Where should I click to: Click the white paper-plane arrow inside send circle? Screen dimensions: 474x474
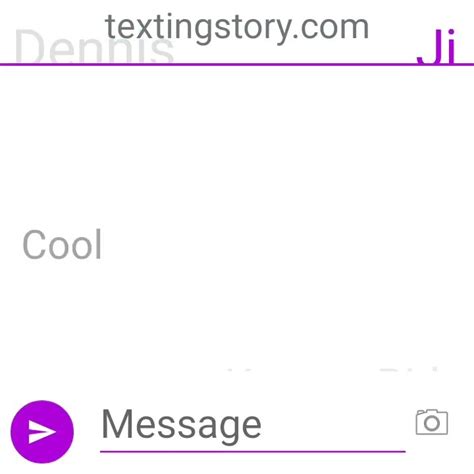(42, 432)
